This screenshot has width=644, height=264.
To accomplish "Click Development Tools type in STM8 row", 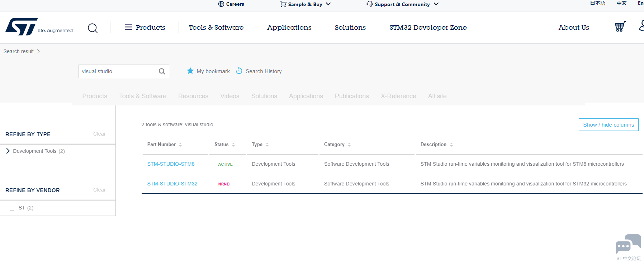I will [x=274, y=164].
